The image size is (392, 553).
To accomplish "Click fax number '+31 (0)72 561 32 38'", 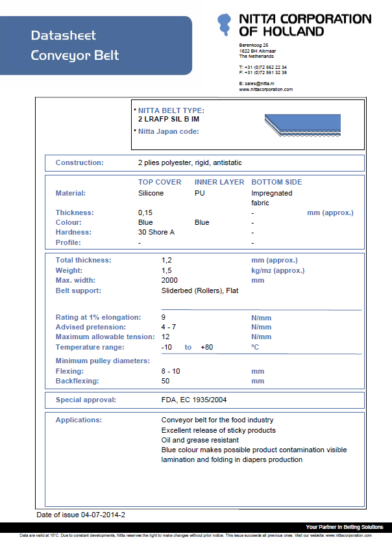I will (265, 73).
